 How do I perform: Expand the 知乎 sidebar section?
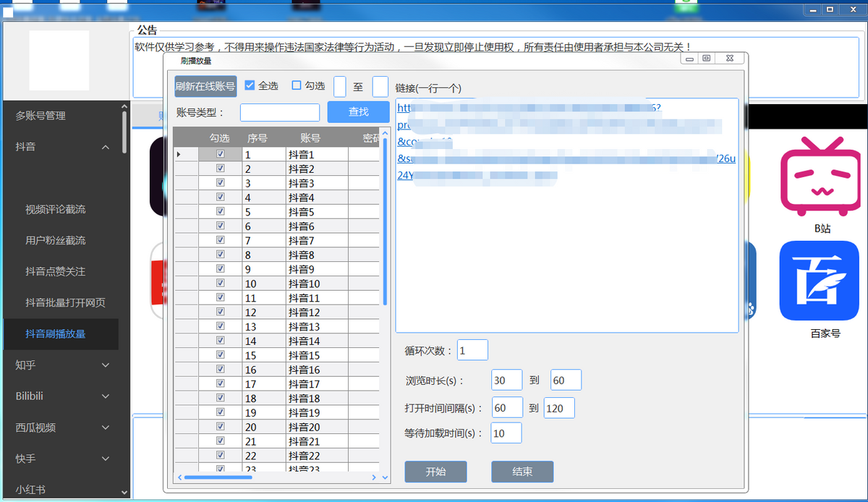tap(106, 365)
